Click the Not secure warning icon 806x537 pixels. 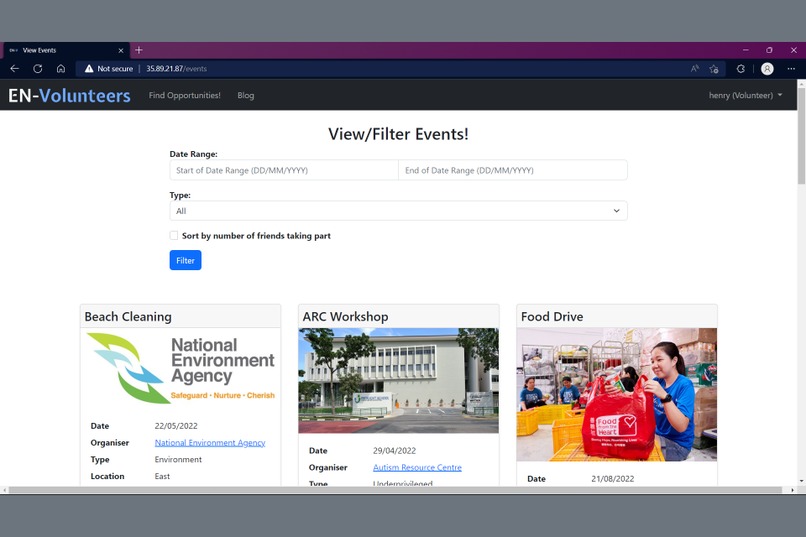(89, 68)
